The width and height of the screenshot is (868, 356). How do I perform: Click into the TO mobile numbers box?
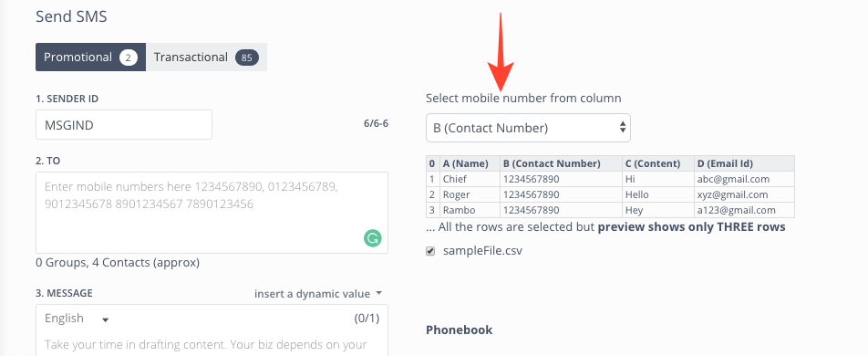(212, 213)
